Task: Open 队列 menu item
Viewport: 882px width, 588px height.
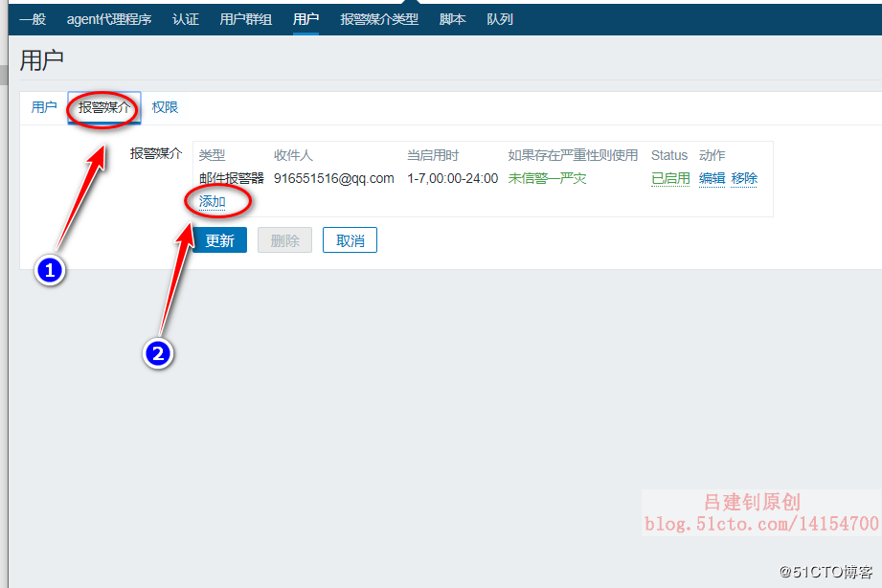Action: [x=500, y=19]
